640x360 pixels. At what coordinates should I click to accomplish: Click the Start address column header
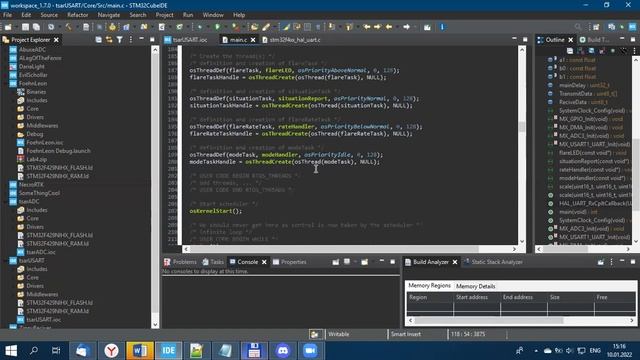click(x=477, y=298)
